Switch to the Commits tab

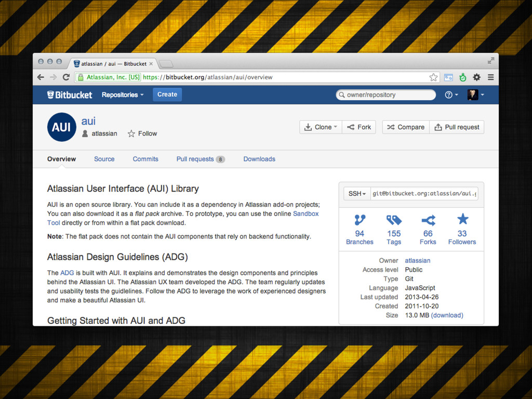coord(145,159)
